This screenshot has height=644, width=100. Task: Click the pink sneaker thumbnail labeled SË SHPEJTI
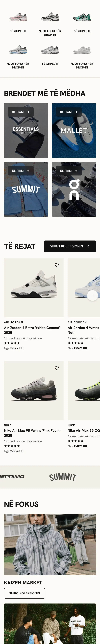tap(18, 17)
